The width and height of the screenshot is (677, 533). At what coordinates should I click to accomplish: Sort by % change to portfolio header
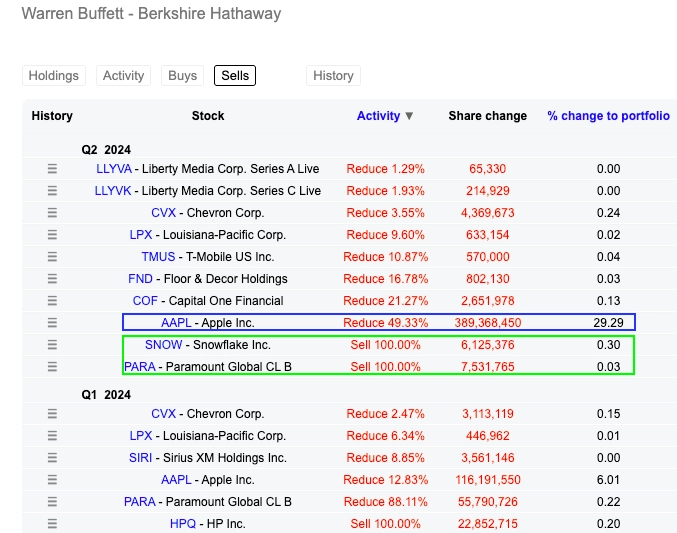coord(608,116)
